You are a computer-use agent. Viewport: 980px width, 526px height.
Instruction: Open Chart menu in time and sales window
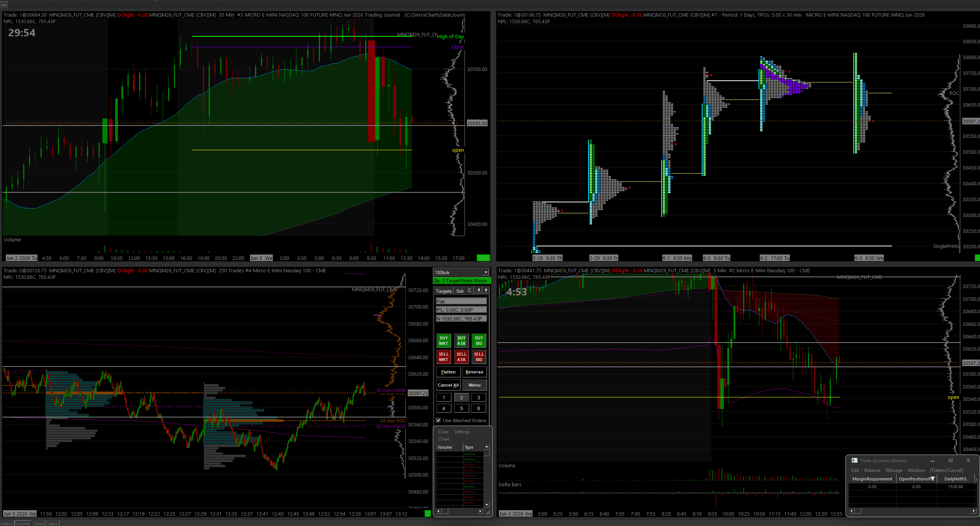pyautogui.click(x=444, y=439)
